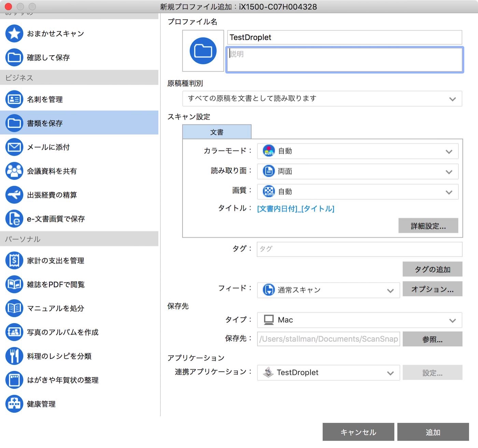Click the color mode auto icon
The height and width of the screenshot is (448, 478).
[269, 151]
